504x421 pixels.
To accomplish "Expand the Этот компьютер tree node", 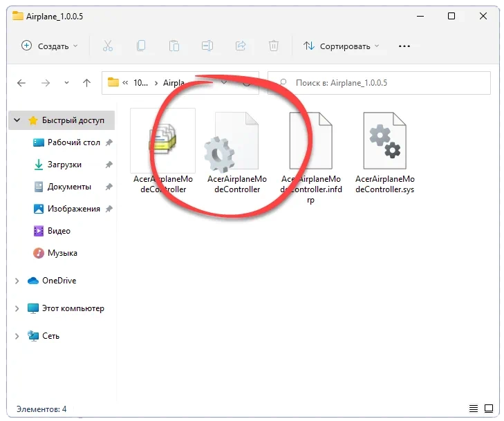I will (17, 308).
